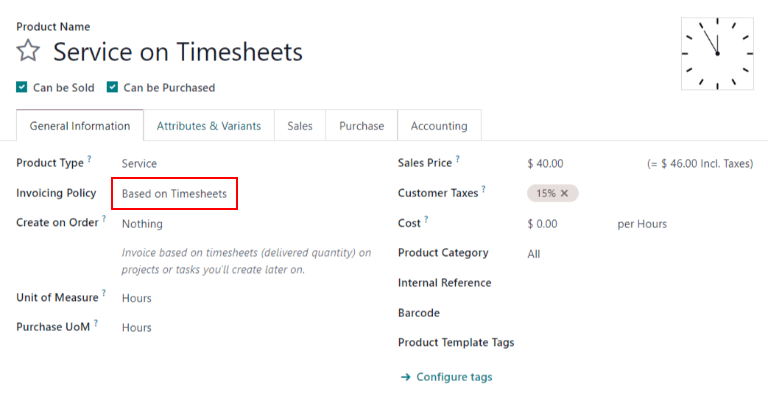The width and height of the screenshot is (768, 401).
Task: Uncheck the Can be Sold checkbox
Action: tap(22, 87)
